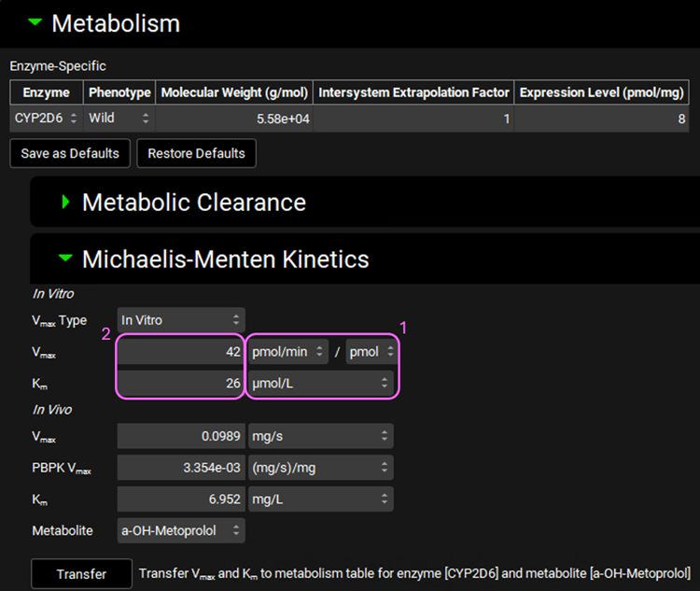
Task: Open the mg/L Km unit dropdown
Action: pos(320,500)
